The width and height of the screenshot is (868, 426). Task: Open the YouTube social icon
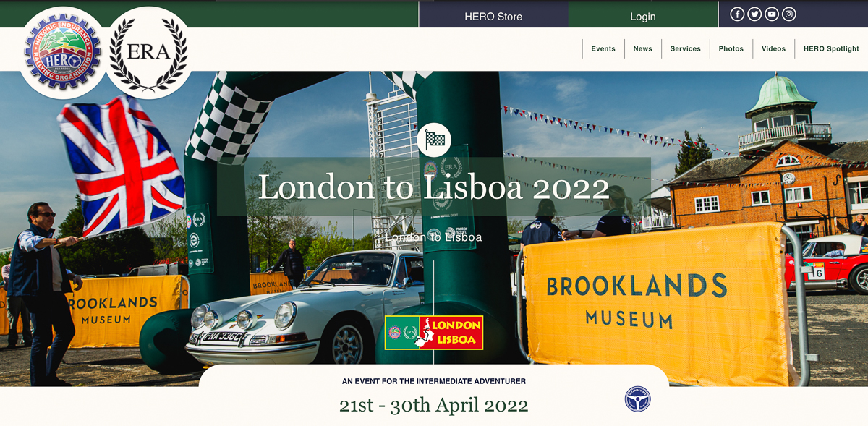tap(772, 14)
